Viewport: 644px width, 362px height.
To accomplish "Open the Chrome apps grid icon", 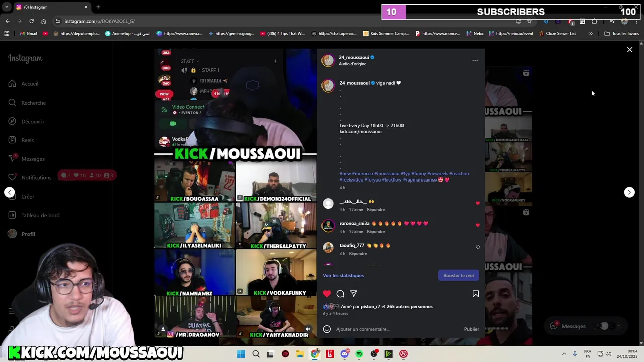I will click(7, 34).
